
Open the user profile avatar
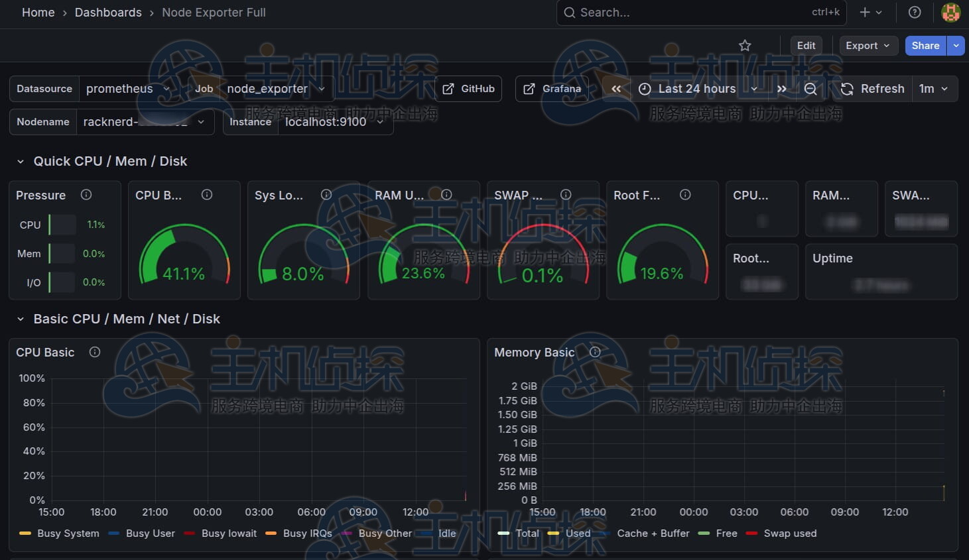click(950, 13)
